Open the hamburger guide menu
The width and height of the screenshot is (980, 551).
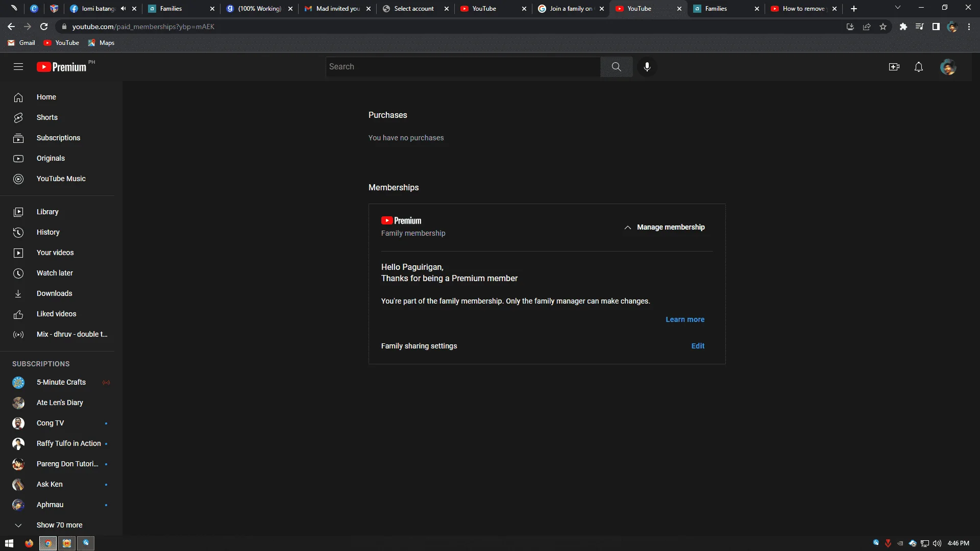tap(18, 67)
